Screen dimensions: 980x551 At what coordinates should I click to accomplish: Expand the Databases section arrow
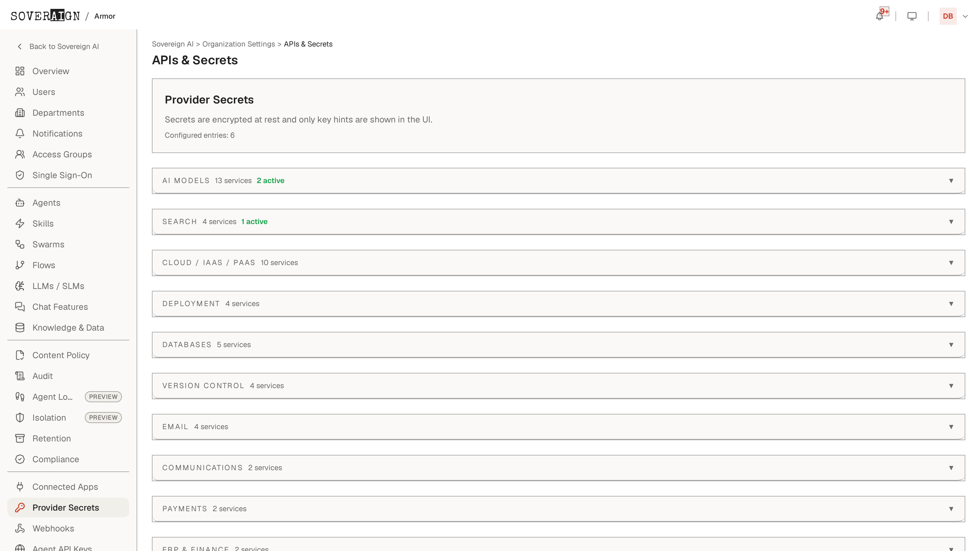[x=951, y=345]
